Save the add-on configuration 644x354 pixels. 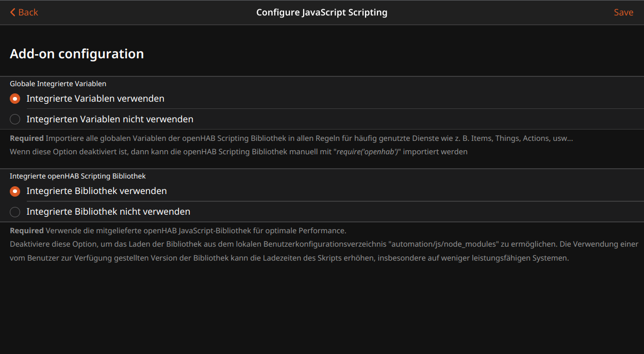click(x=623, y=12)
